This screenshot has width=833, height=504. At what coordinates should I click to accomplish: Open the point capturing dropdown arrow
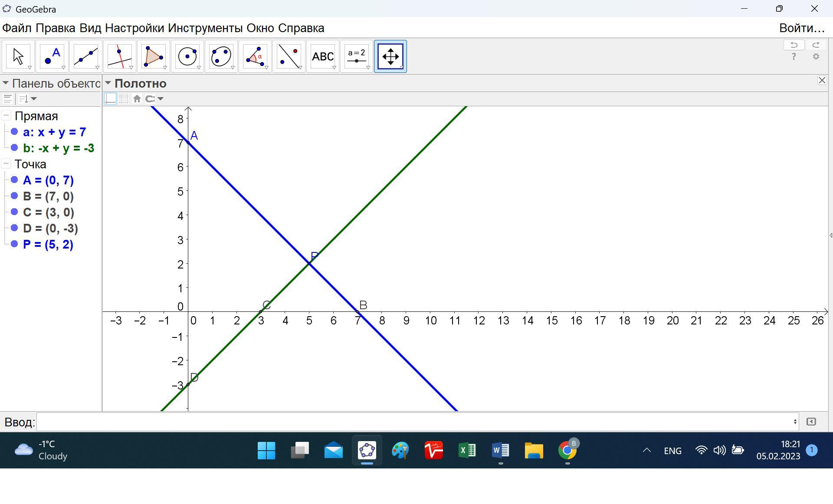161,99
